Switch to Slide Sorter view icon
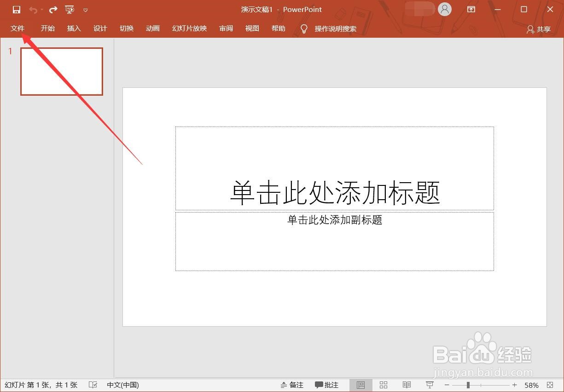The width and height of the screenshot is (564, 392). pos(384,385)
